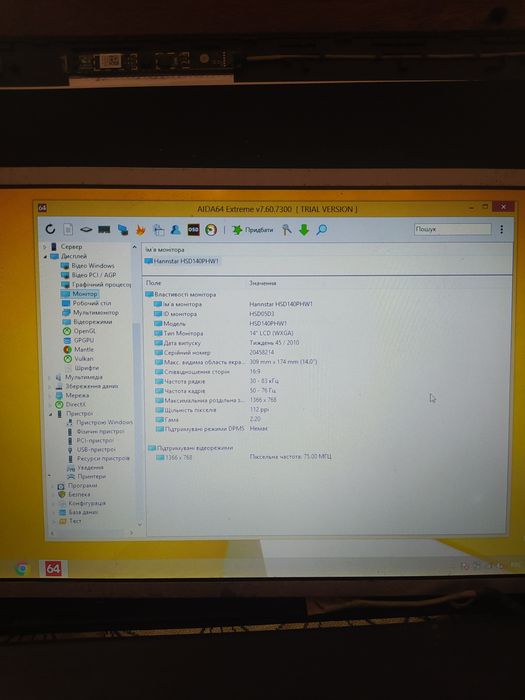Click the AIDA64 taskbar icon
This screenshot has width=525, height=700.
(x=53, y=568)
